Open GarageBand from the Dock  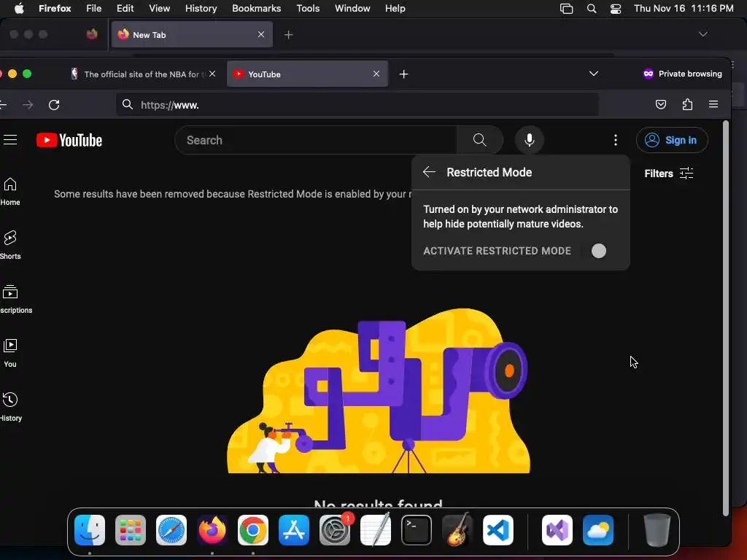point(457,530)
